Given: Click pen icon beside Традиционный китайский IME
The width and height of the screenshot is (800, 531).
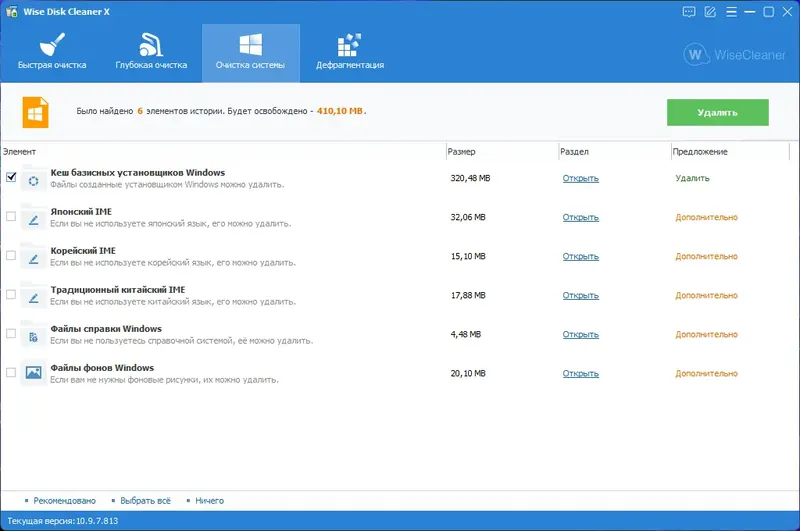Looking at the screenshot, I should coord(33,298).
